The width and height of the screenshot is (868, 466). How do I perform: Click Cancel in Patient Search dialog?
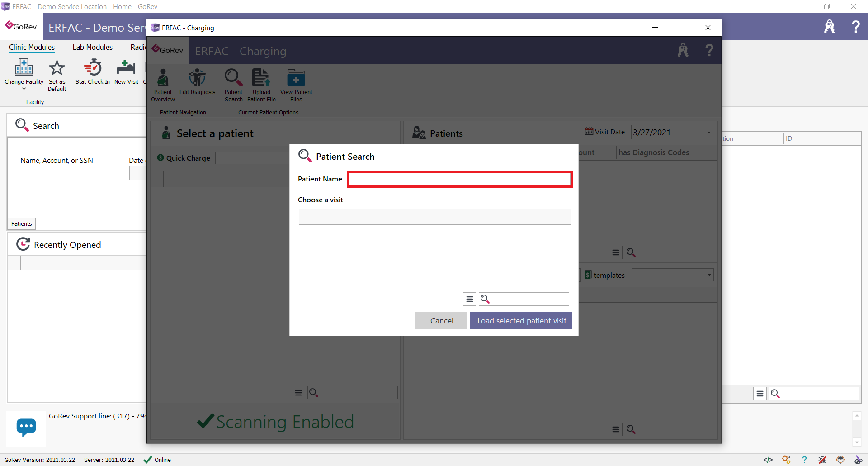(441, 321)
